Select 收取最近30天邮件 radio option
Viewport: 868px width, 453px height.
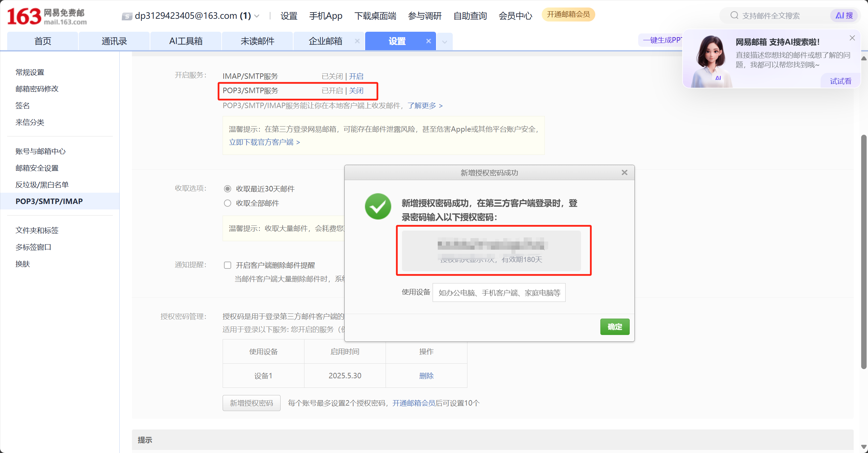pyautogui.click(x=227, y=189)
